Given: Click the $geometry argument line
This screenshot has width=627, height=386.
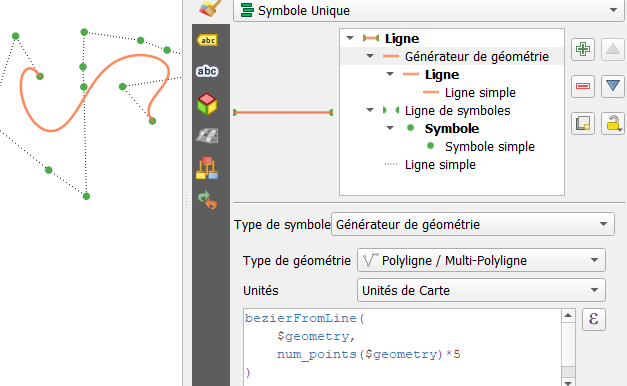Looking at the screenshot, I should point(316,336).
